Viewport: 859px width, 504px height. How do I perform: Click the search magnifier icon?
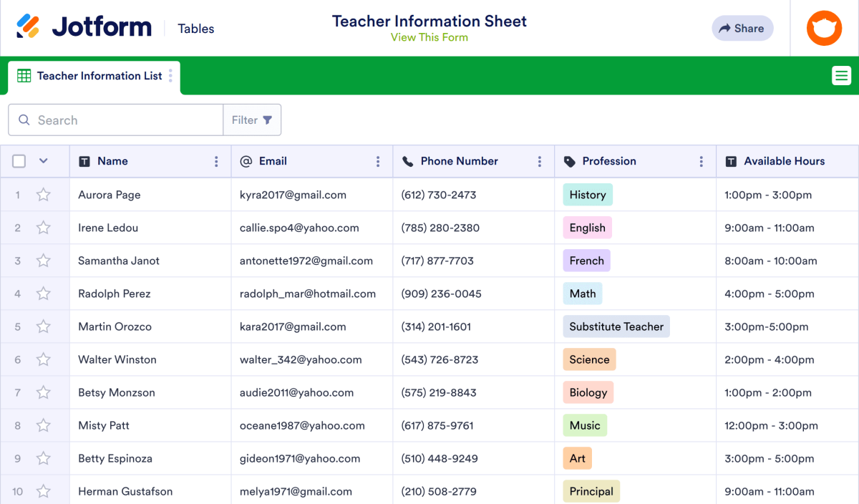(23, 120)
